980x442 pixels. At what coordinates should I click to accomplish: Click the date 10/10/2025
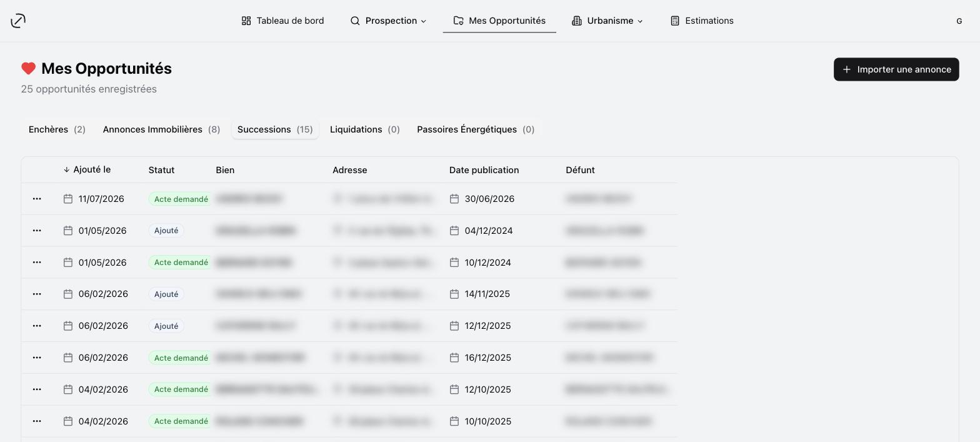click(488, 421)
